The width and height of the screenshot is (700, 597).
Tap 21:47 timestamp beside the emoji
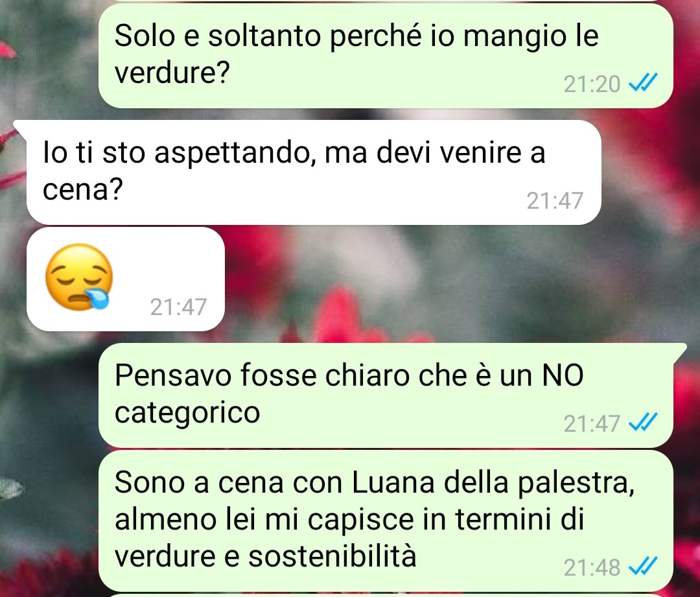coord(179,307)
